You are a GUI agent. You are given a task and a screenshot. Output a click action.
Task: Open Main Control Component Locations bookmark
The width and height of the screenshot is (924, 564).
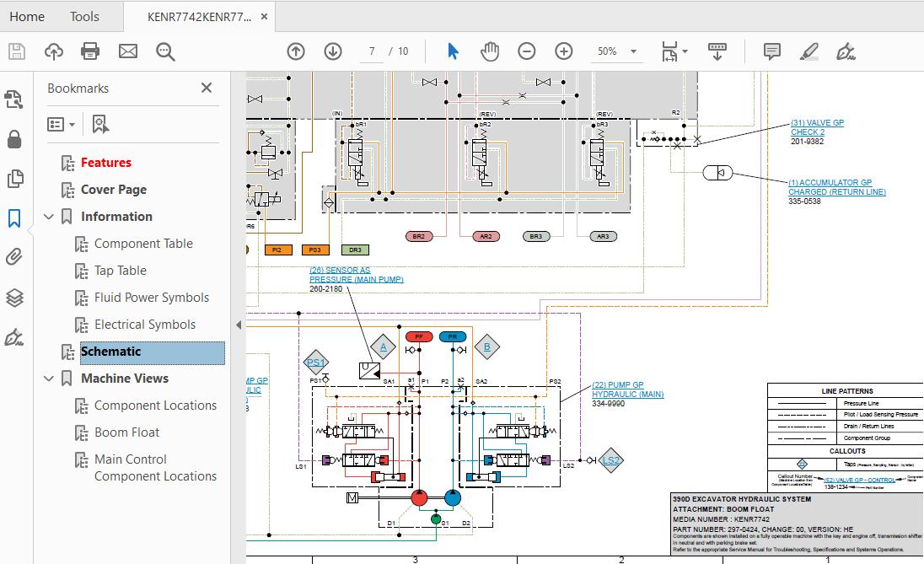coord(156,467)
